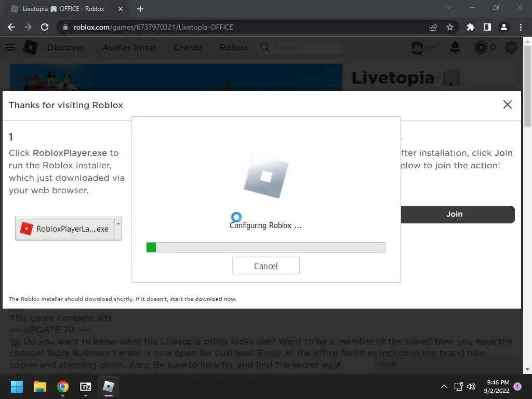Open File Explorer from the taskbar
The height and width of the screenshot is (399, 532).
point(39,387)
